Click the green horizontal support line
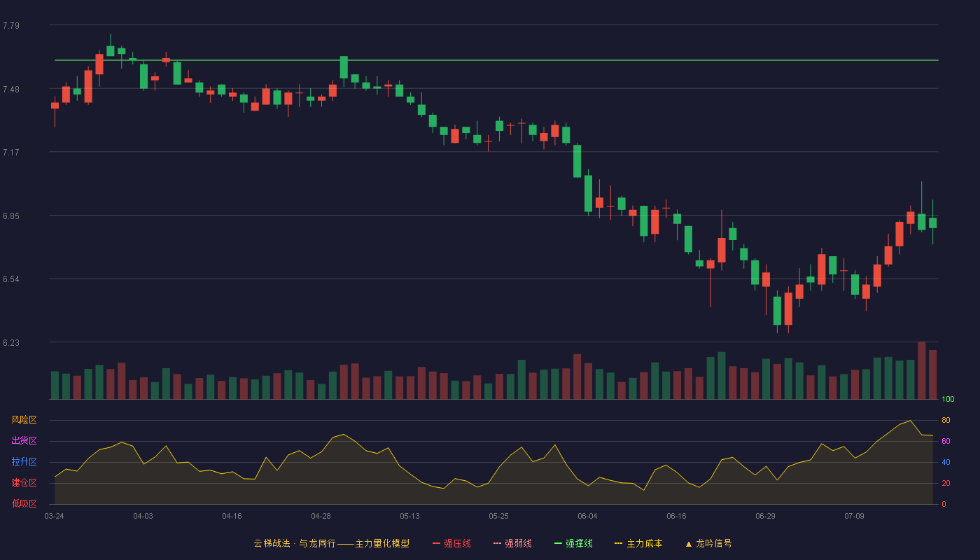Screen dimensions: 980x560 click(x=496, y=60)
